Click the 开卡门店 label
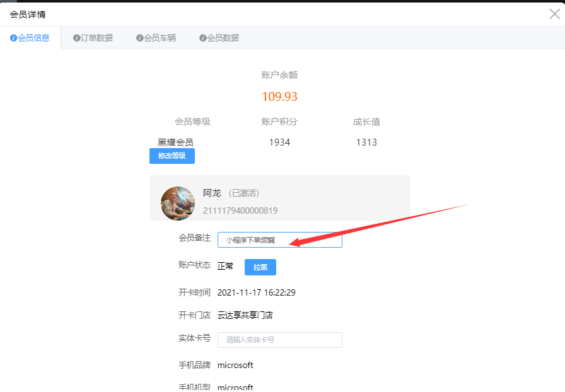Viewport: 565px width, 392px height. click(195, 315)
